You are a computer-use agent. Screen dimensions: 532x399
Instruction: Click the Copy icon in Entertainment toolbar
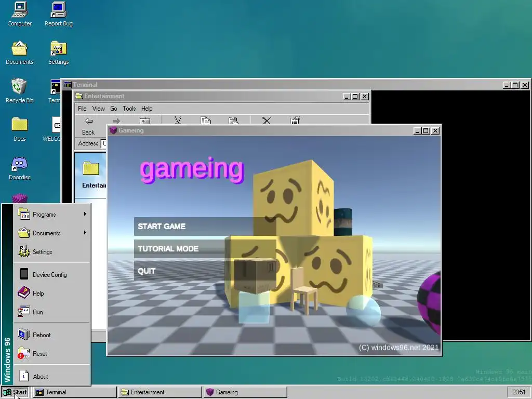pos(206,121)
